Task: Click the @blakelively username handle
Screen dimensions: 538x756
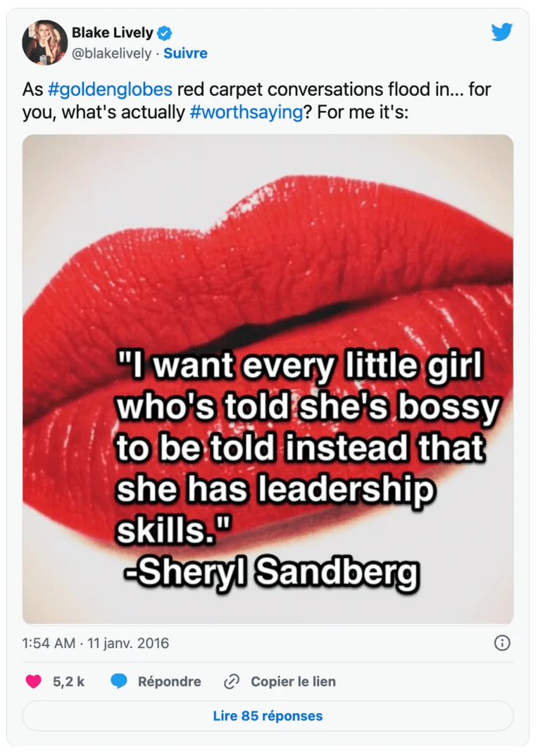Action: 111,53
